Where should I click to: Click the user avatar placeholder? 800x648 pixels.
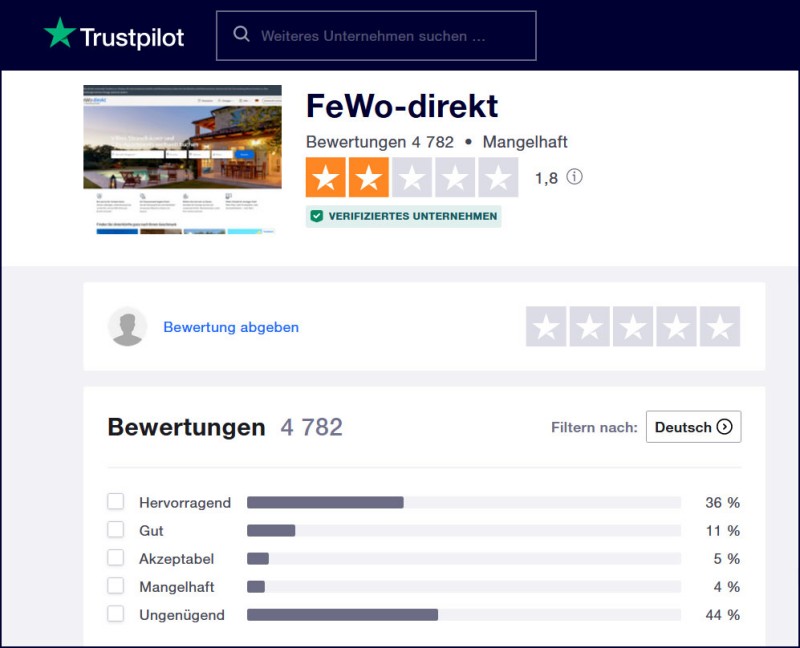tap(127, 327)
